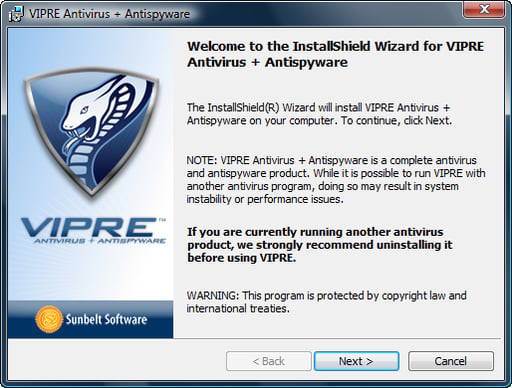This screenshot has width=512, height=388.
Task: Click the disabled < Back button
Action: [x=269, y=361]
